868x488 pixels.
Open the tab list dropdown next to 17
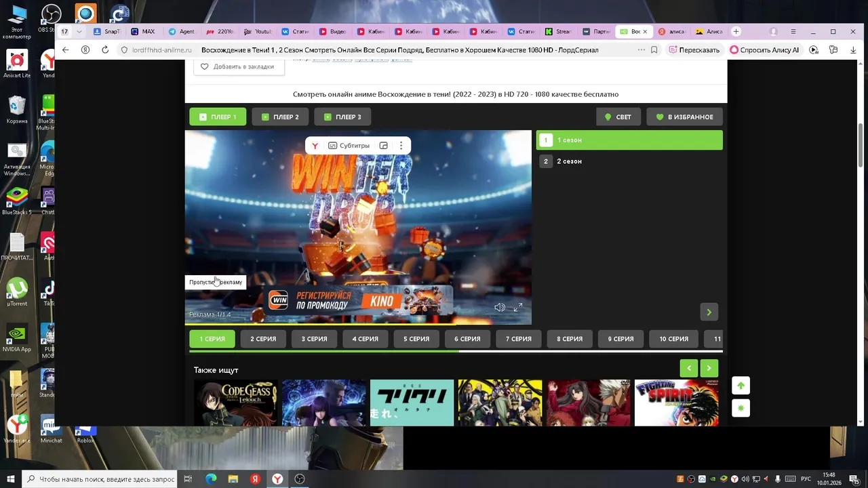pos(79,31)
